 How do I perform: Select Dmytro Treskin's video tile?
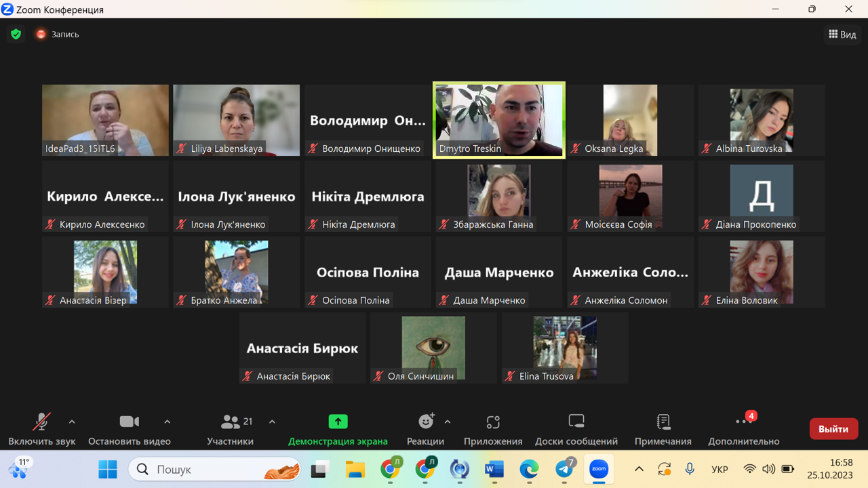[x=499, y=120]
